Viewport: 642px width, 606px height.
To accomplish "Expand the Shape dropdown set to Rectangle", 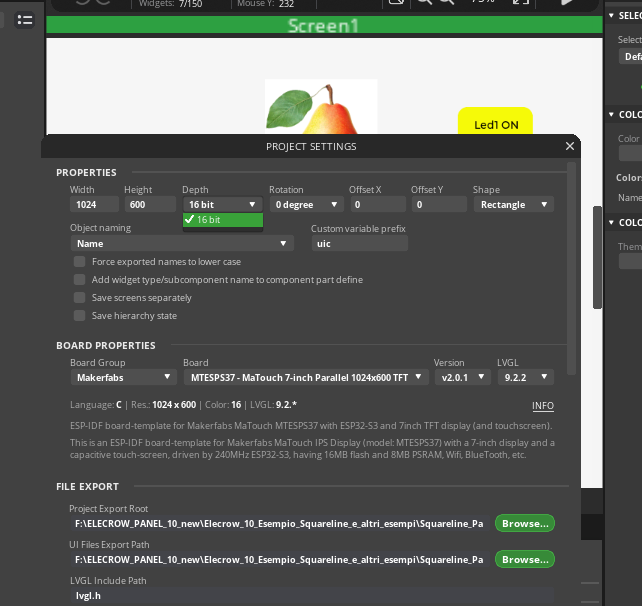I will click(x=513, y=205).
